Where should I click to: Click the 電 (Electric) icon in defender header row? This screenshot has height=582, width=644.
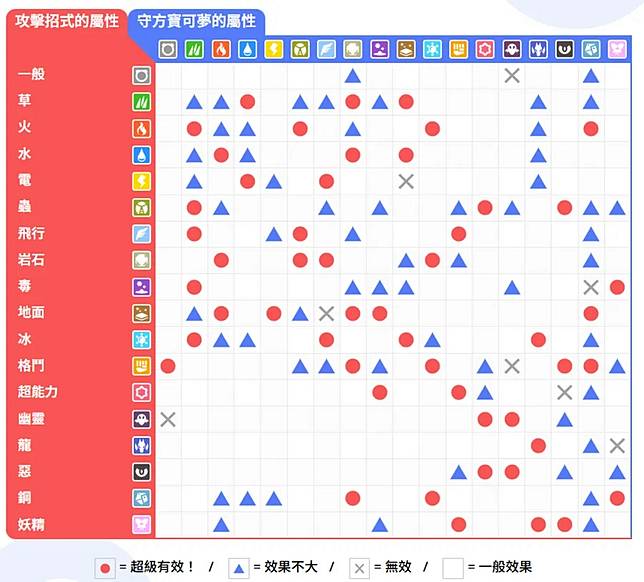click(274, 49)
